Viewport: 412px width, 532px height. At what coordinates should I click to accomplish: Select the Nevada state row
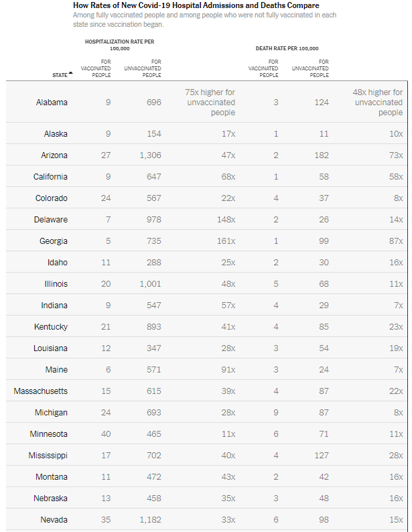(x=206, y=519)
